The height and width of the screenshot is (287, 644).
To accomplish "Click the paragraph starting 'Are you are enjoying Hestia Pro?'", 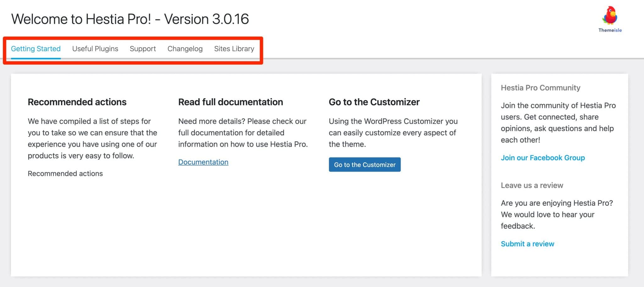I will coord(557,214).
